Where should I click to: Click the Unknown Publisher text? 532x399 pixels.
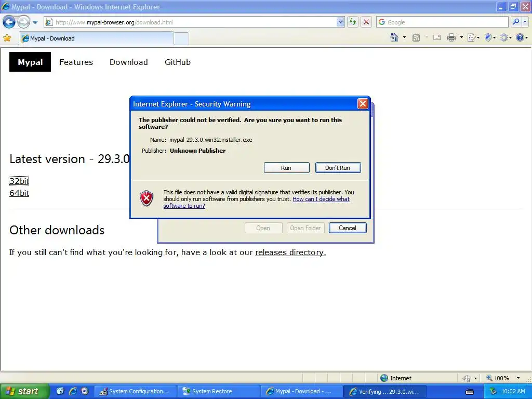point(197,151)
